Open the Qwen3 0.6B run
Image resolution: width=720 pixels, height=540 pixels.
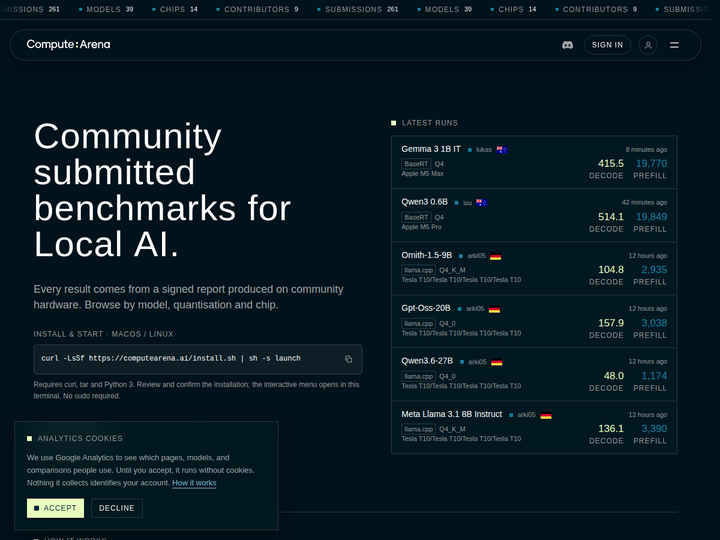point(534,215)
